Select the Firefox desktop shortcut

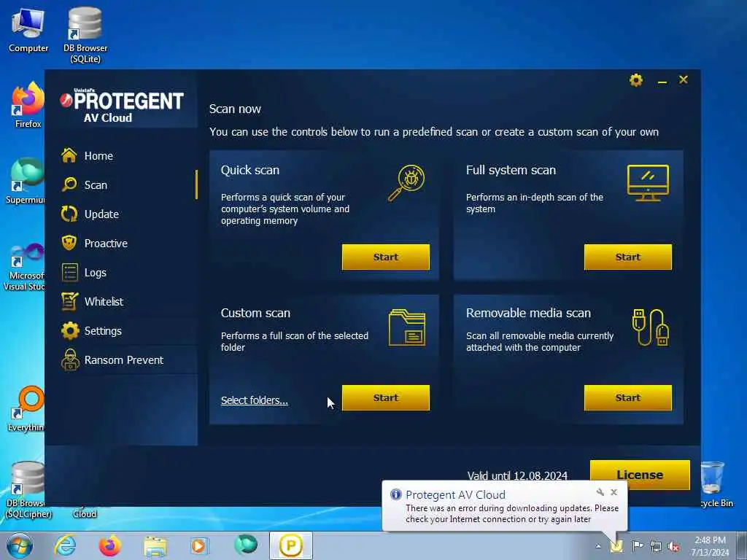pyautogui.click(x=28, y=105)
